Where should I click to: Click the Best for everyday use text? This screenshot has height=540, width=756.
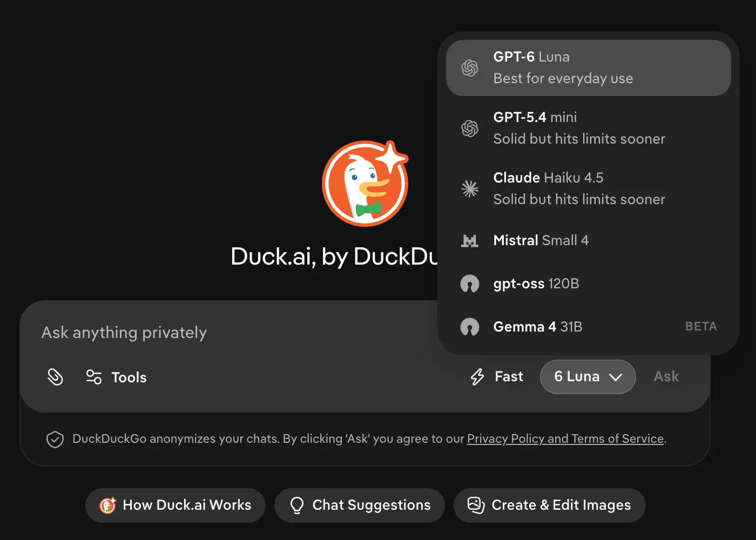(563, 79)
